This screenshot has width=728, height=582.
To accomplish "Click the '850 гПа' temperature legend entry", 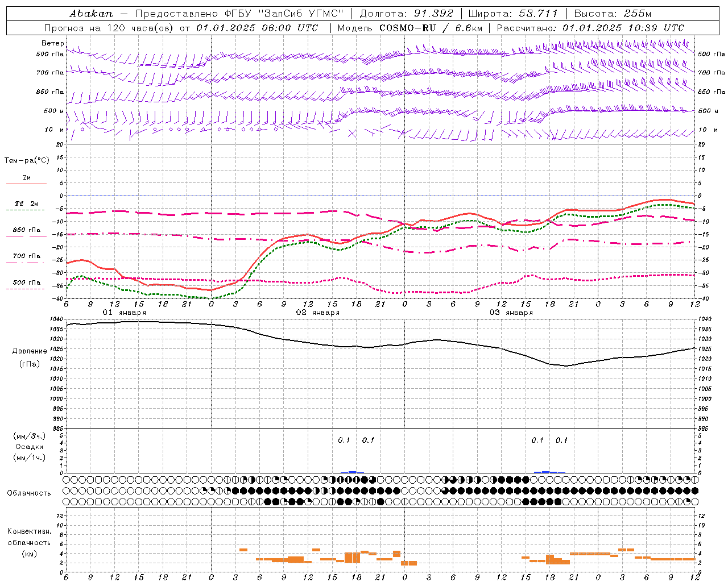I will click(x=27, y=230).
